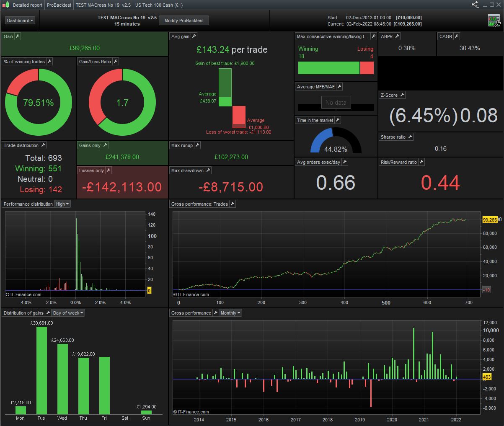Open the Day of week dropdown
Screen dimensions: 504x426
[x=68, y=313]
